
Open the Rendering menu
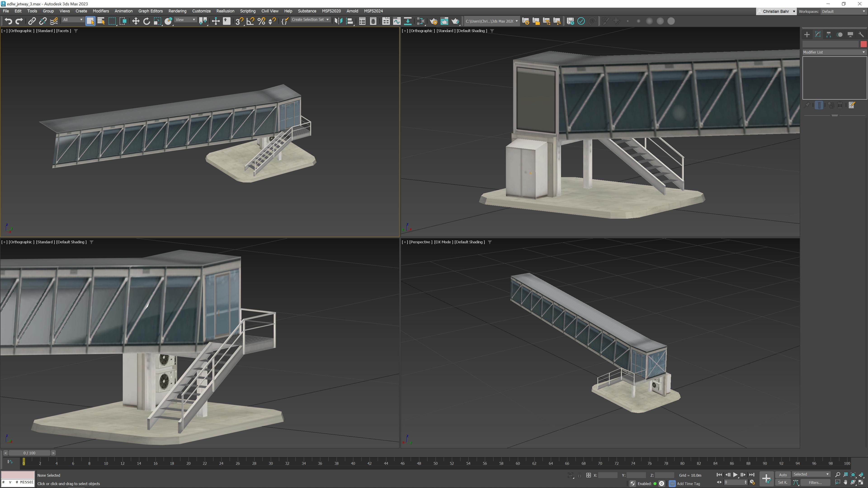click(x=177, y=11)
